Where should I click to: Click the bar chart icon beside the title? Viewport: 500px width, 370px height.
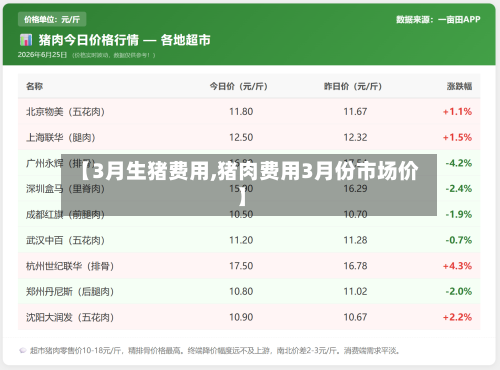[26, 40]
